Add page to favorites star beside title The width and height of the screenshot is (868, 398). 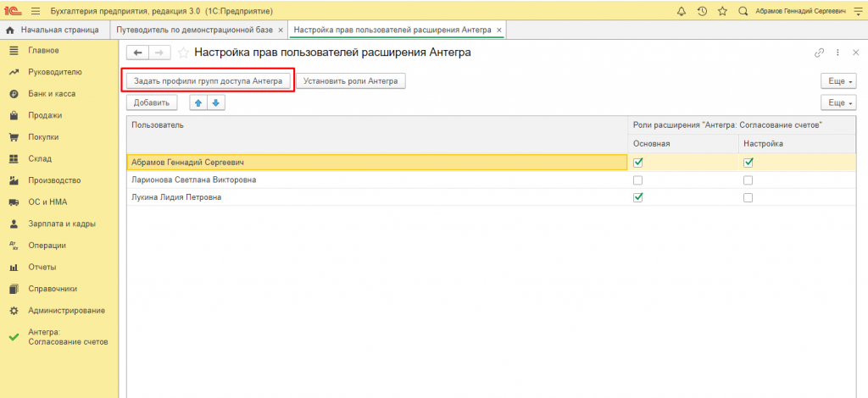tap(183, 53)
